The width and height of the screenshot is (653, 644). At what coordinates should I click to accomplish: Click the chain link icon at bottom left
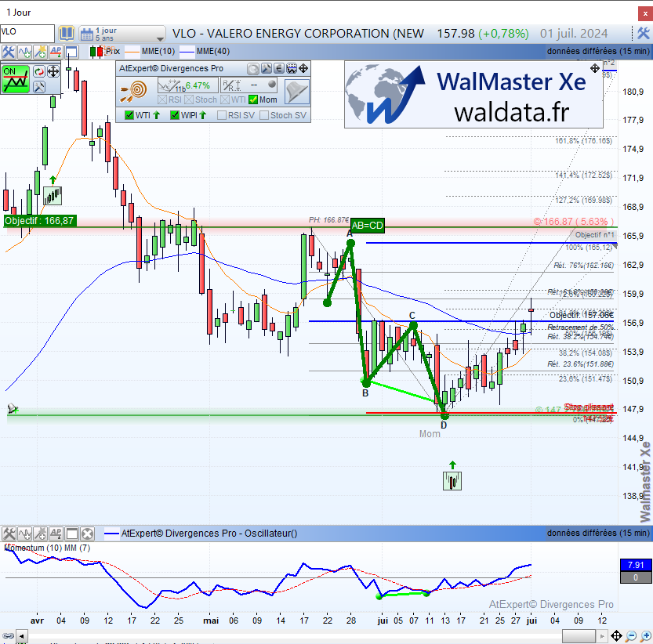coord(8,636)
